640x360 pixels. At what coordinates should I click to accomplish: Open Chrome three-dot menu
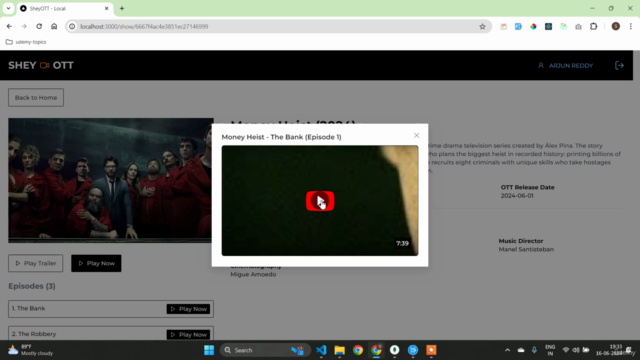point(631,27)
